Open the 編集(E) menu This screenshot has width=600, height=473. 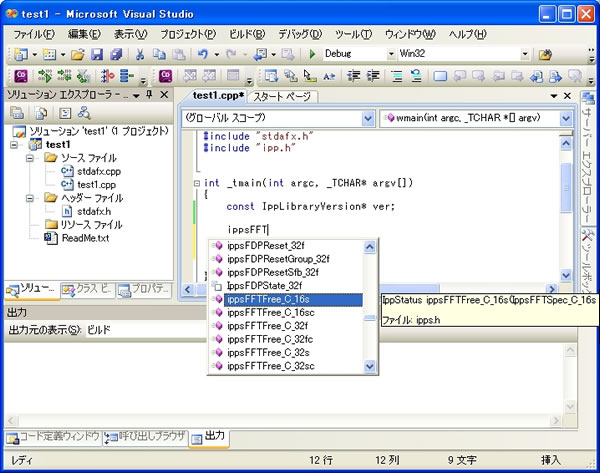(84, 34)
